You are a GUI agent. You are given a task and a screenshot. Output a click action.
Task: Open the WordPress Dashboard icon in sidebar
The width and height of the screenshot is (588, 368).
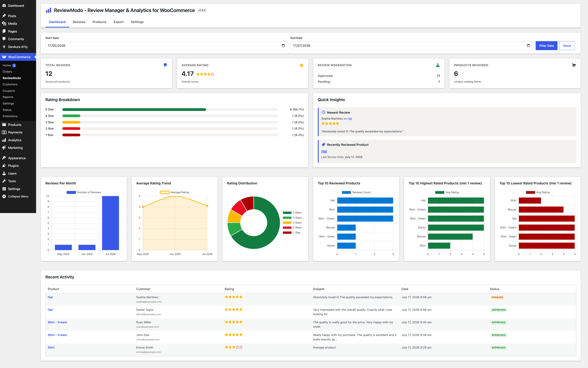(4, 6)
